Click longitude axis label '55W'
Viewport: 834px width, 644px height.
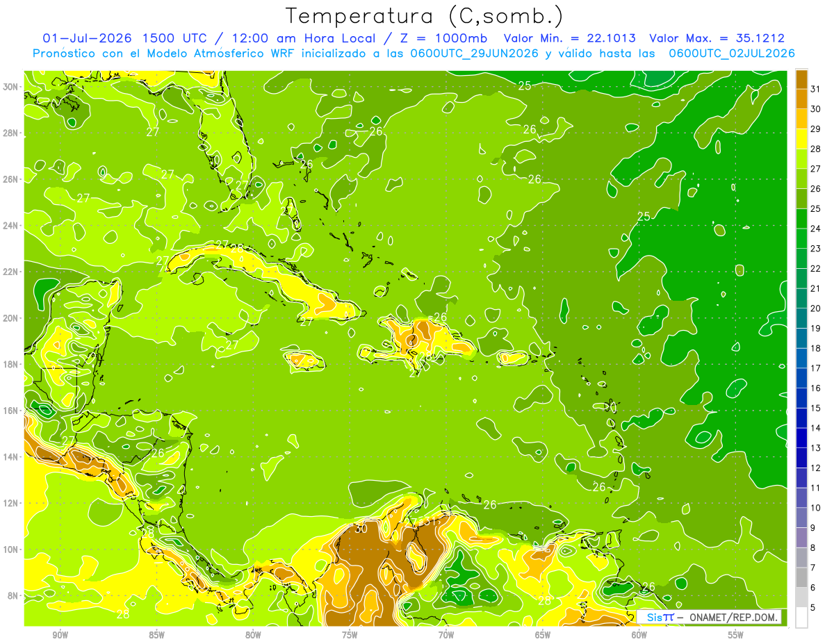point(736,635)
